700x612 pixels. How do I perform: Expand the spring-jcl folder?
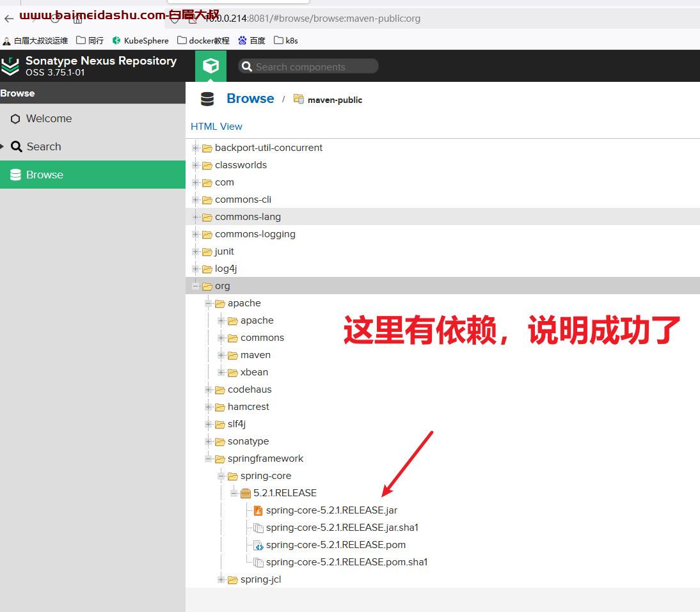(221, 580)
